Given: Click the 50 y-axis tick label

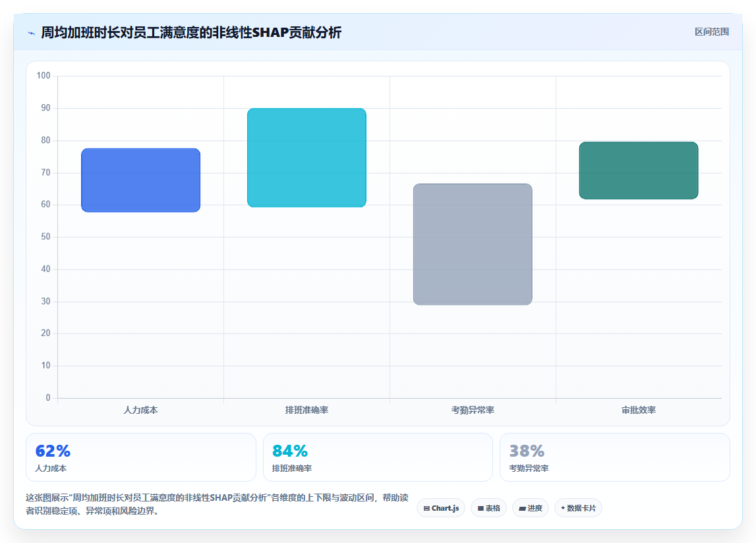Looking at the screenshot, I should coord(45,237).
